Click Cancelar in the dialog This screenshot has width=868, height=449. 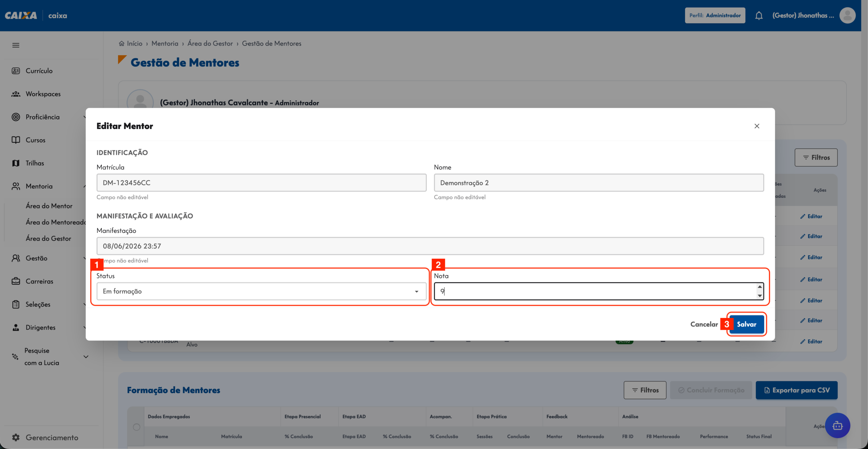pyautogui.click(x=704, y=324)
